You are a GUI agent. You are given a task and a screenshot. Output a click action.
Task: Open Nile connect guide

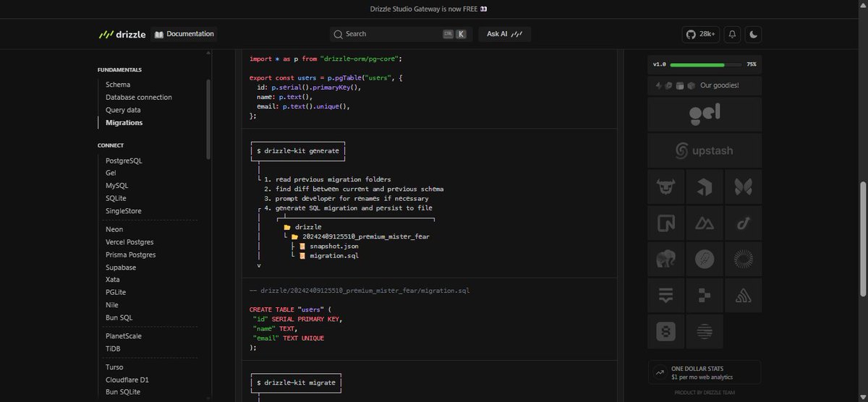(x=112, y=305)
